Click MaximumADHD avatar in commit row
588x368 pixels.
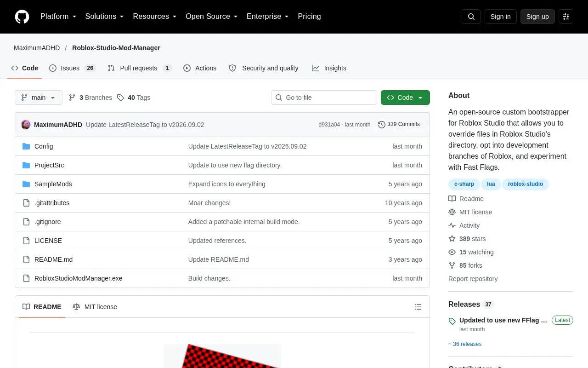pyautogui.click(x=26, y=125)
